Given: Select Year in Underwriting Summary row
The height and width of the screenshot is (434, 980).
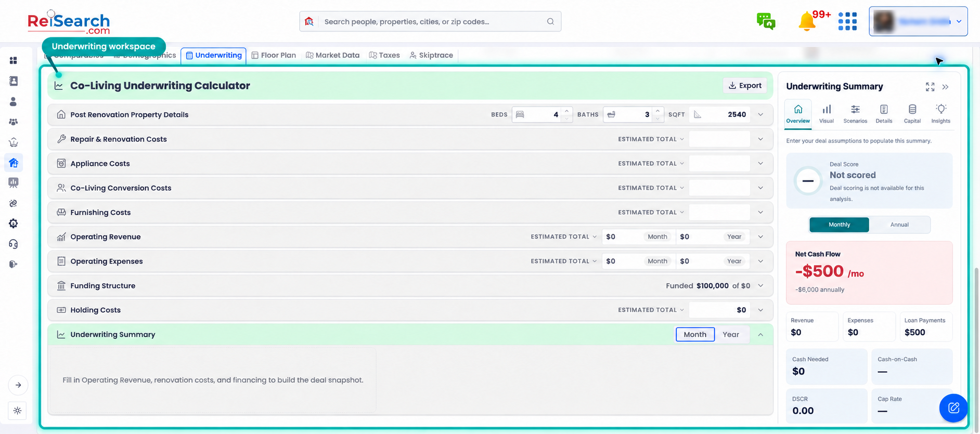Looking at the screenshot, I should click(x=731, y=334).
